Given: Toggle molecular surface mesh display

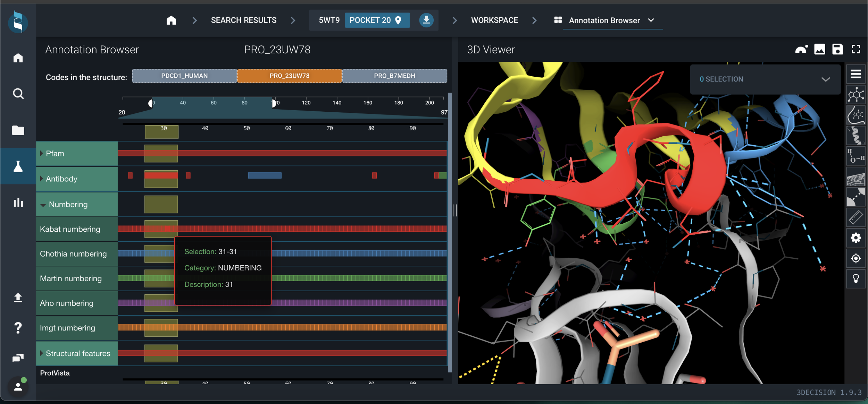Looking at the screenshot, I should point(856,177).
